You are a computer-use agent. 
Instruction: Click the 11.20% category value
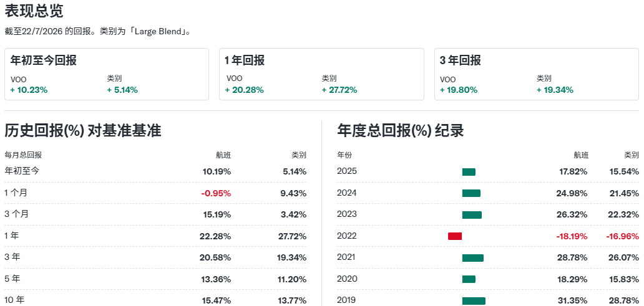tap(293, 279)
